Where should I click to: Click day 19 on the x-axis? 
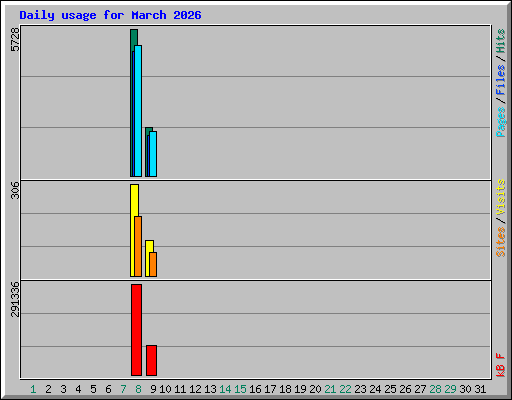pos(300,389)
